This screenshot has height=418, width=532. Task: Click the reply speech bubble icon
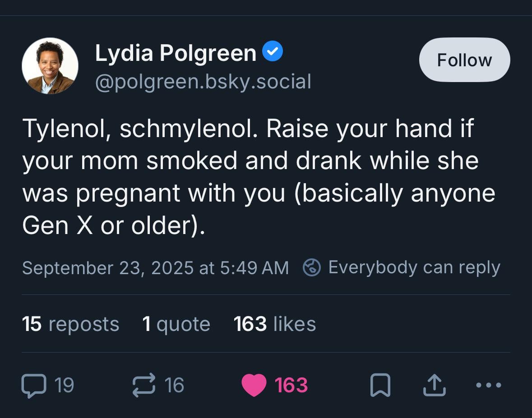pos(34,386)
